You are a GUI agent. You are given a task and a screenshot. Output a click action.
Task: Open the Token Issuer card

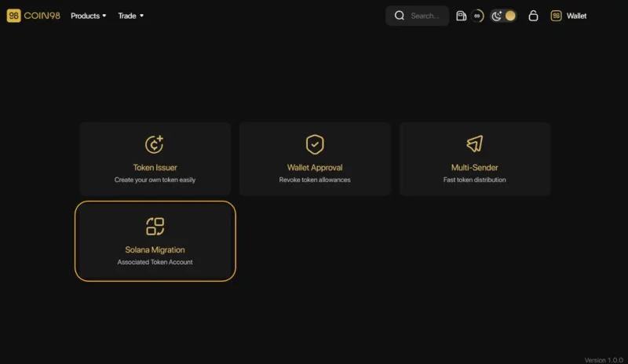[x=155, y=159]
